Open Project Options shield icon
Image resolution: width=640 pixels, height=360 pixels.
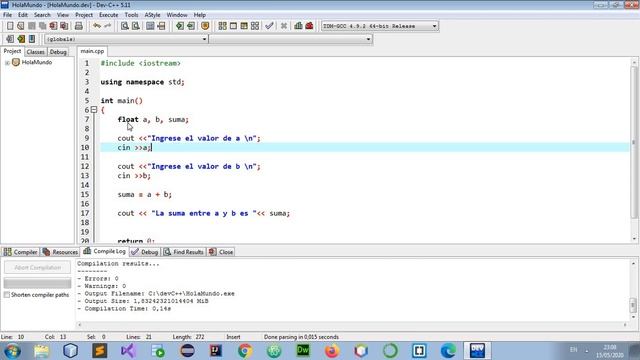[x=205, y=26]
